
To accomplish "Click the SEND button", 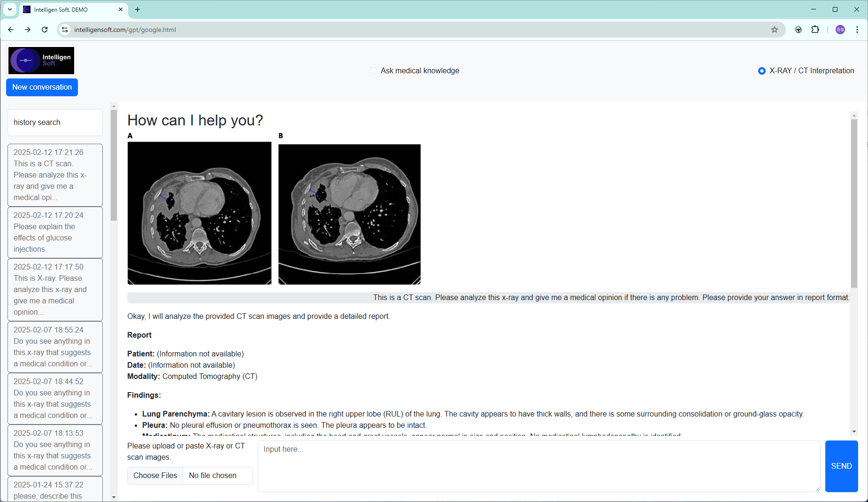I will point(841,466).
